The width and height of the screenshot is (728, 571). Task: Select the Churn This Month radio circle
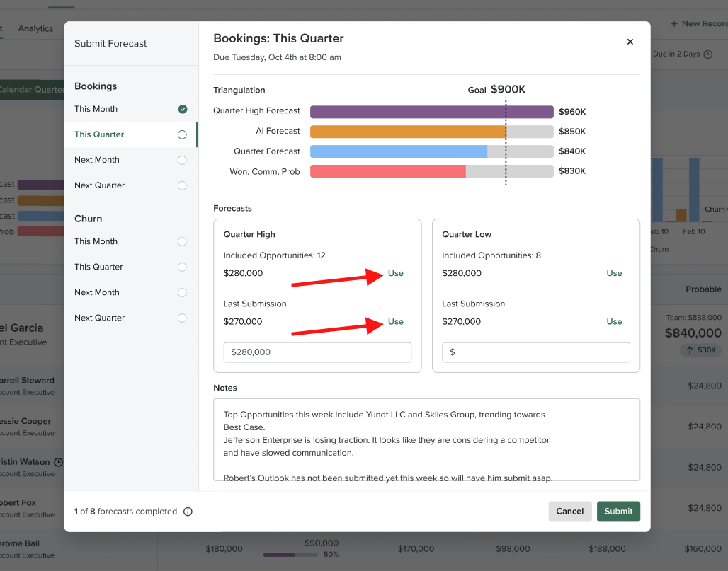182,241
